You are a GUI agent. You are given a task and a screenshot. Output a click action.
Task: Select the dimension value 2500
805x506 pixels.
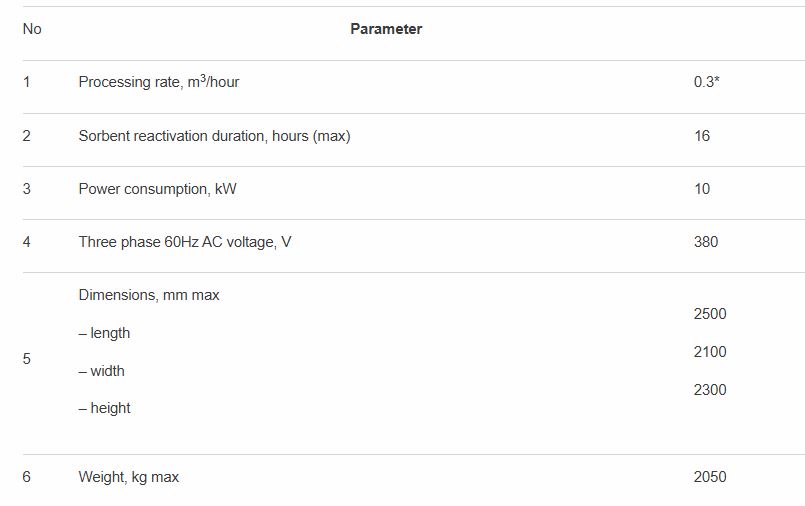click(710, 314)
